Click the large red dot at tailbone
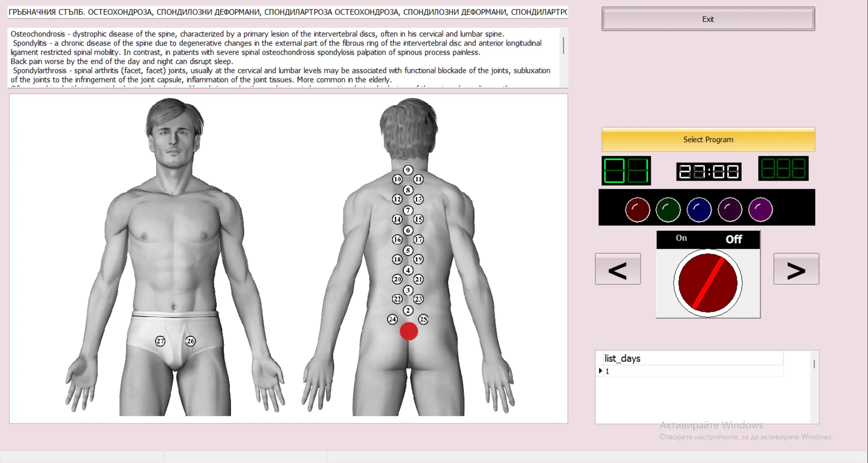The height and width of the screenshot is (463, 868). [x=409, y=331]
